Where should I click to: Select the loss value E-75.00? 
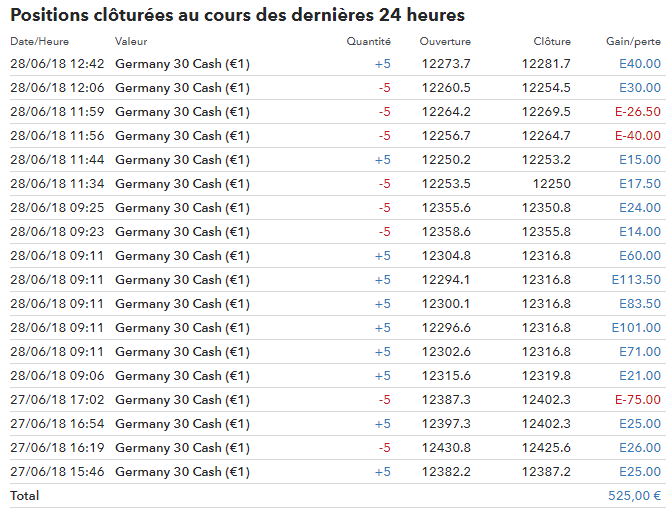638,399
